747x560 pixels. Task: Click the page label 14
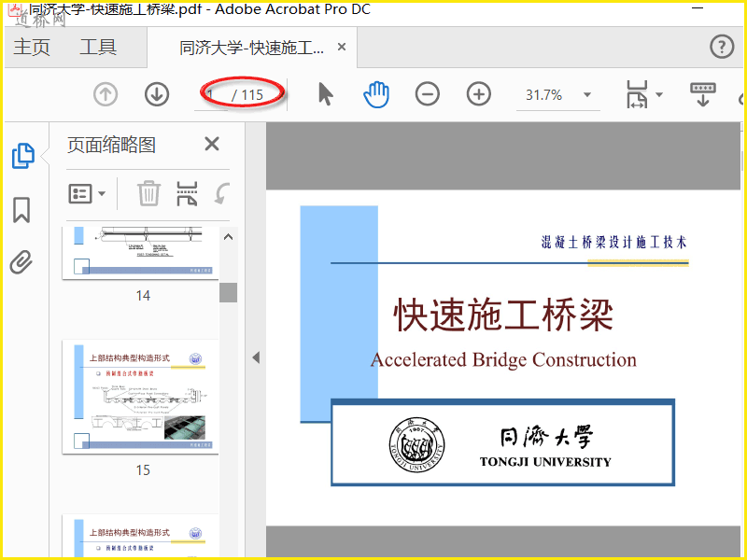(x=143, y=296)
